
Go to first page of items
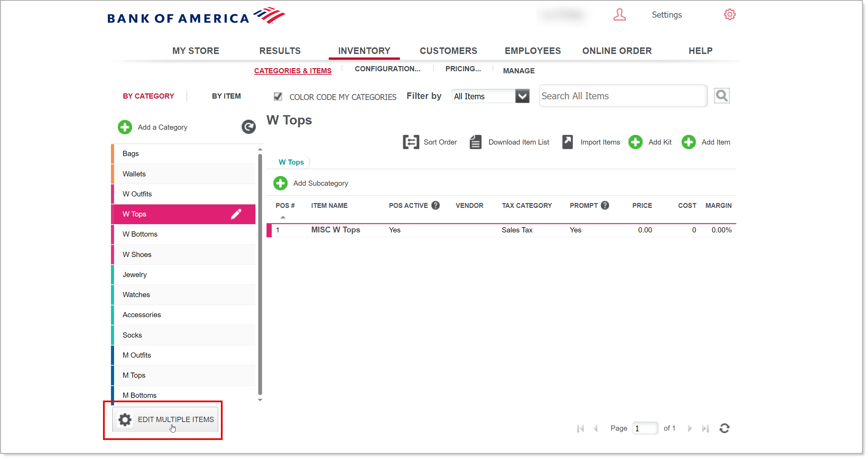click(x=580, y=429)
